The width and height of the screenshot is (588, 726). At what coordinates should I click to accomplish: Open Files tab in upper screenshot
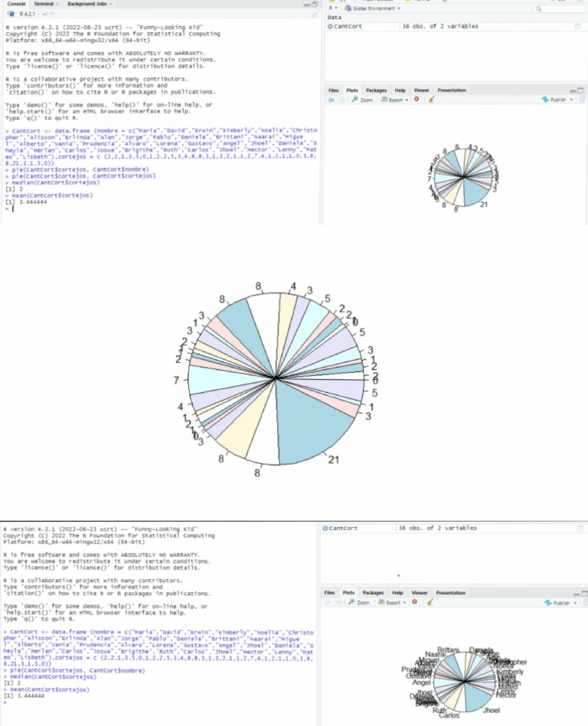[x=333, y=90]
